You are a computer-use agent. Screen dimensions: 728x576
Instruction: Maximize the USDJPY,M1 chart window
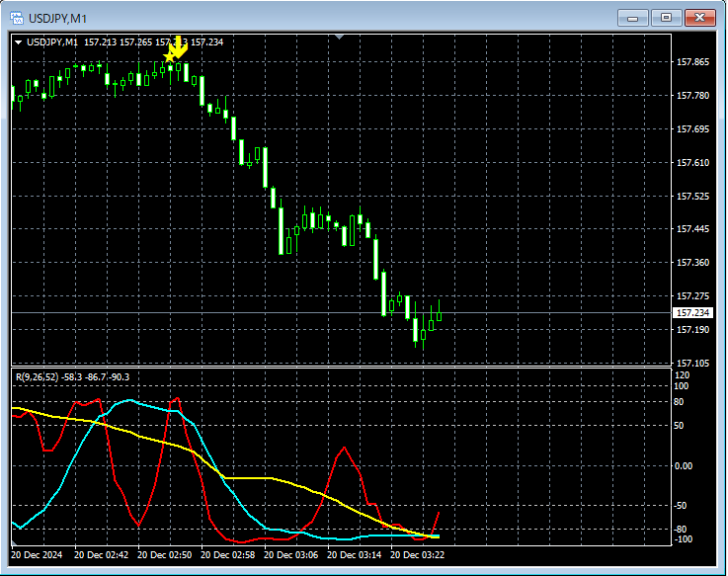pyautogui.click(x=667, y=18)
